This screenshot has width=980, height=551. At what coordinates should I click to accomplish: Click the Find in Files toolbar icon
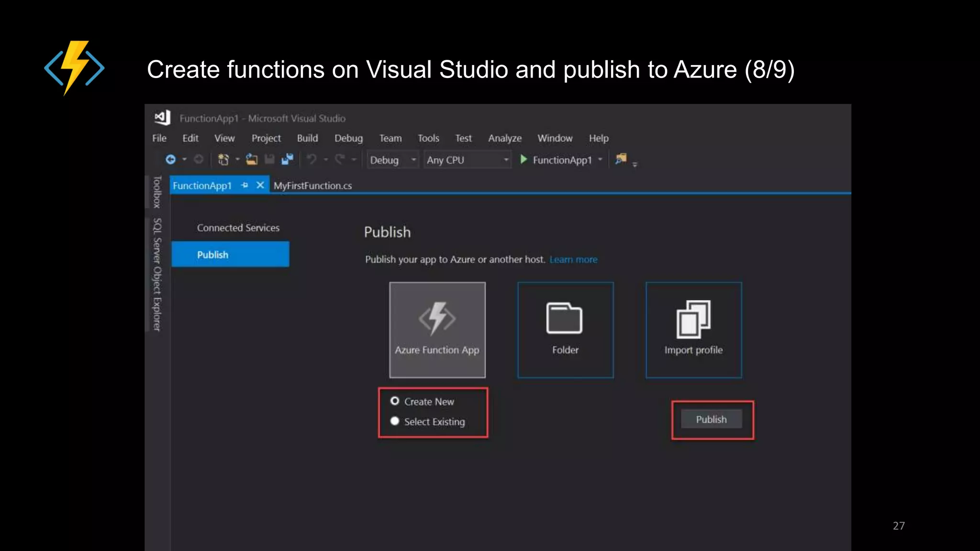coord(621,159)
